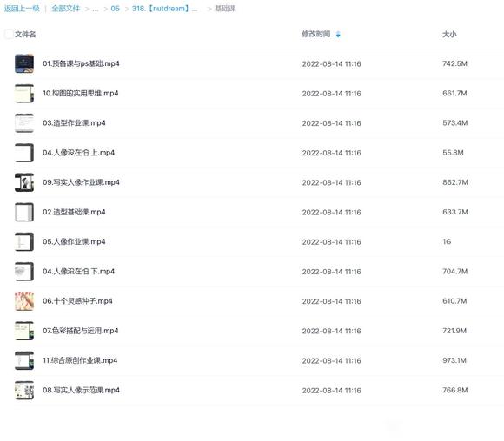Go back via 返回上一级 link
The height and width of the screenshot is (441, 504).
pyautogui.click(x=22, y=9)
